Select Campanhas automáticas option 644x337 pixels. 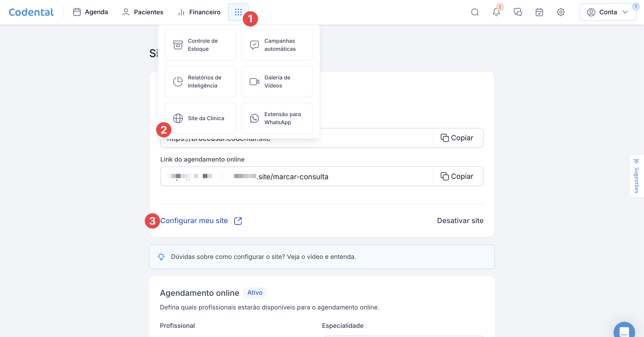pos(277,45)
